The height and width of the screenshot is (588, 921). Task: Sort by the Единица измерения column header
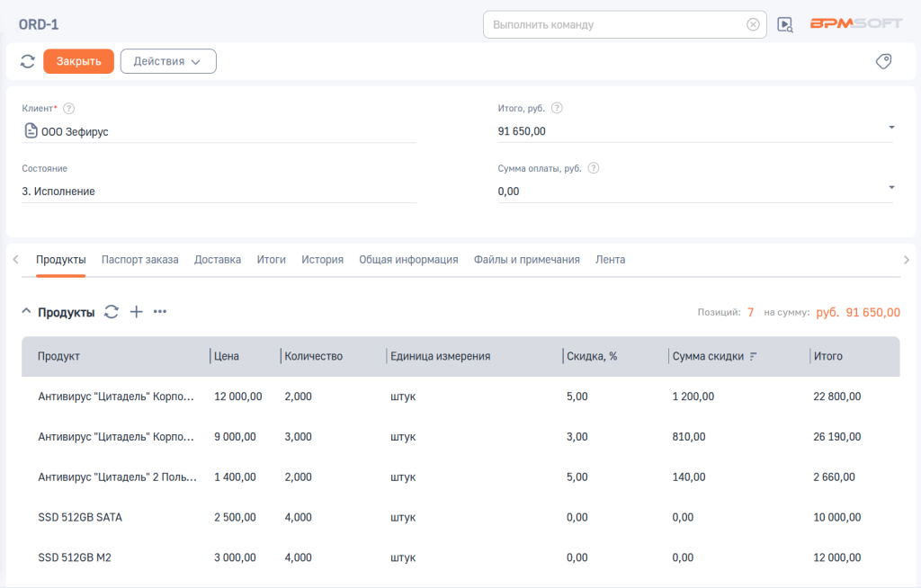point(440,356)
